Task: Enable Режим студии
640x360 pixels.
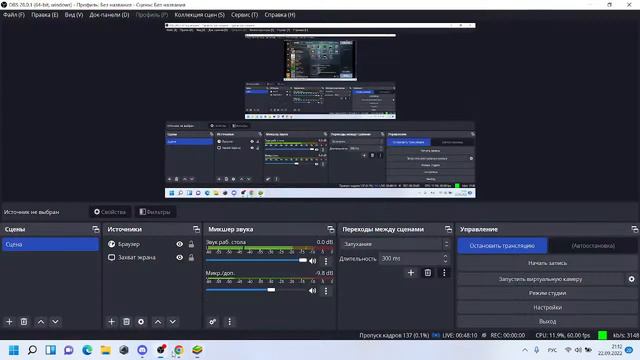Action: point(547,293)
